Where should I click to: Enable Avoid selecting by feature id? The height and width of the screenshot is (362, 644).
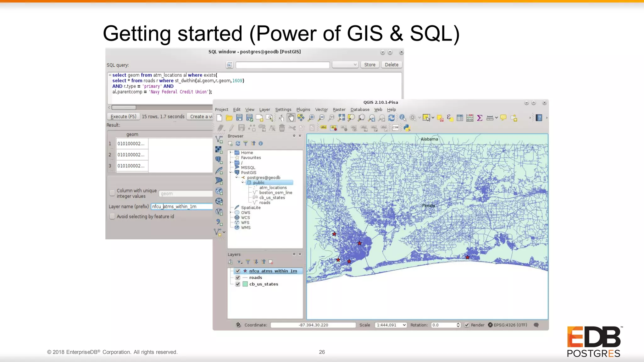coord(112,216)
